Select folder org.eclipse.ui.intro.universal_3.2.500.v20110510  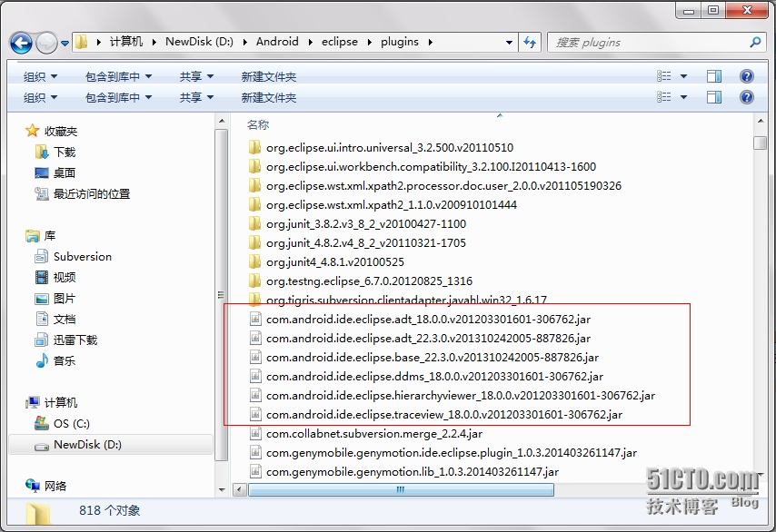pyautogui.click(x=390, y=147)
